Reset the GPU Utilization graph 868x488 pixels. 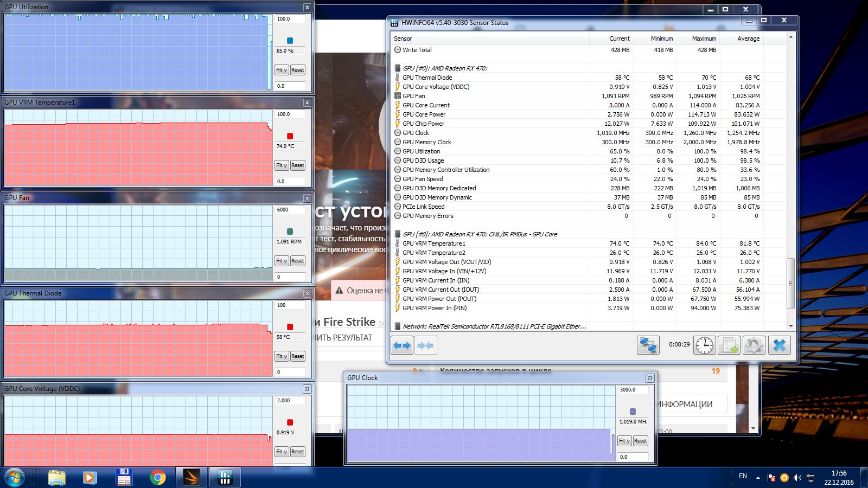[x=297, y=70]
